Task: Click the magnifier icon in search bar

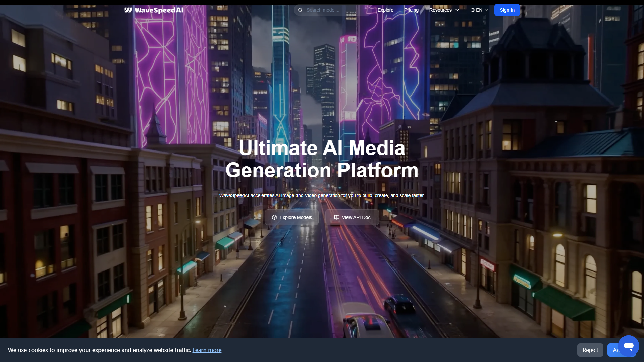Action: [x=300, y=10]
